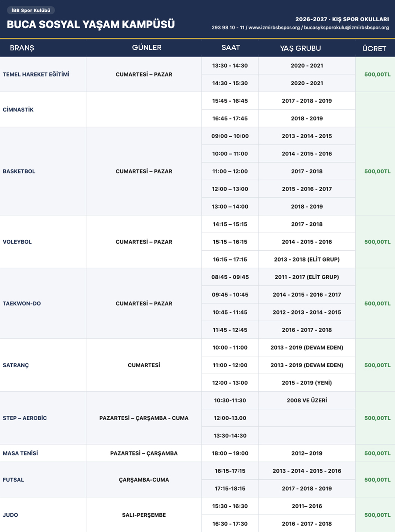The width and height of the screenshot is (395, 532).
Task: Select the BRANŞ column header
Action: [22, 48]
